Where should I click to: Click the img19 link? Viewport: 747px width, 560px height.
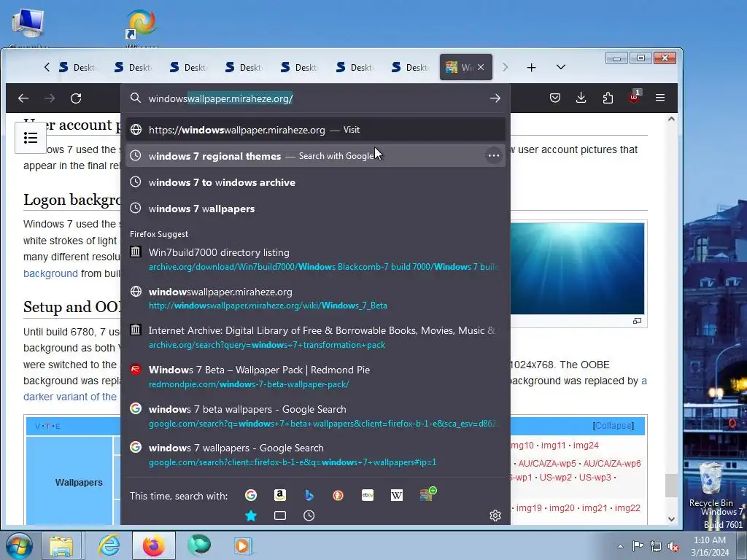click(x=529, y=508)
